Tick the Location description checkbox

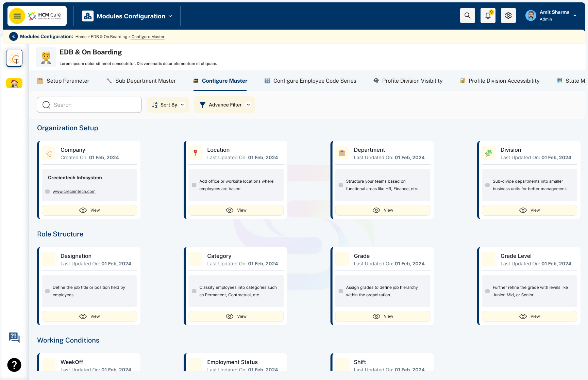point(194,185)
